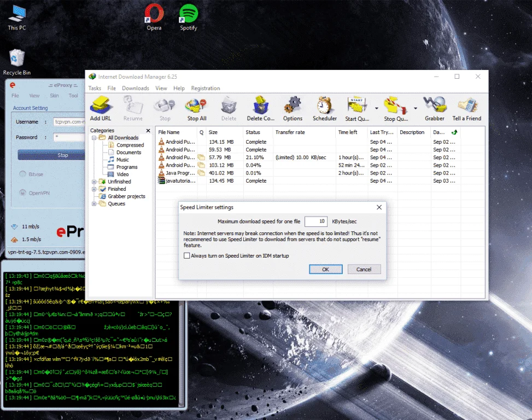Close the Speed Limiter settings dialog

point(379,207)
